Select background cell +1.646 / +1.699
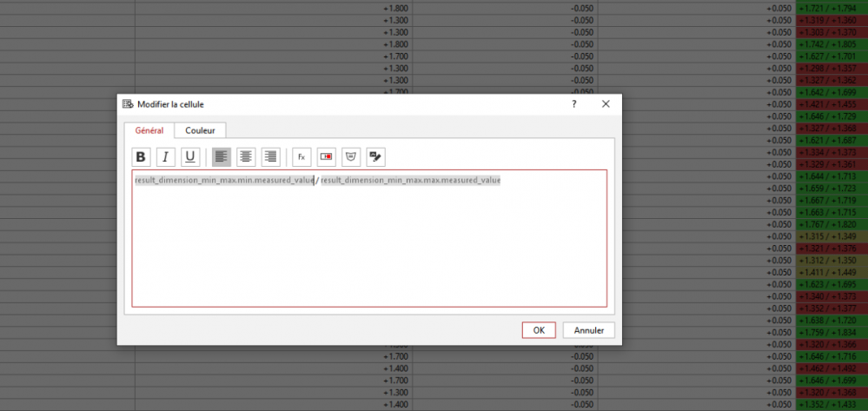Screen dimensions: 868x411 (x=832, y=381)
